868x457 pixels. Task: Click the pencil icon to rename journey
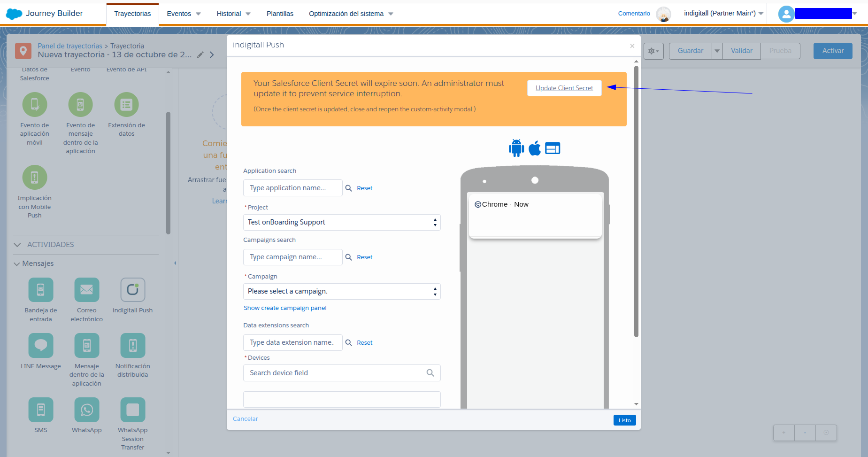(x=200, y=54)
